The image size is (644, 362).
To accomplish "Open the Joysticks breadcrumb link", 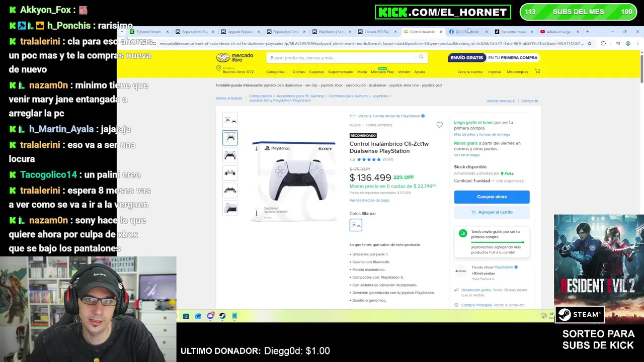I will click(380, 96).
